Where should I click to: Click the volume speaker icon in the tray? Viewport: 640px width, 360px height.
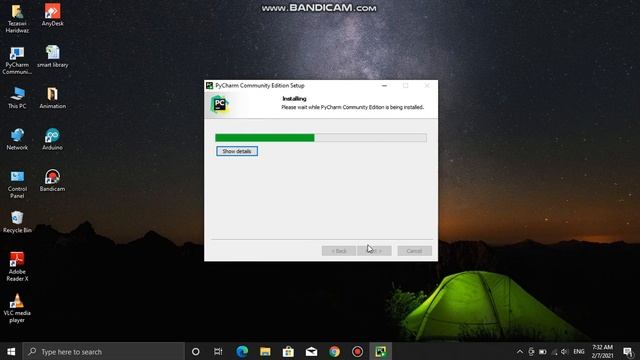[x=564, y=351]
